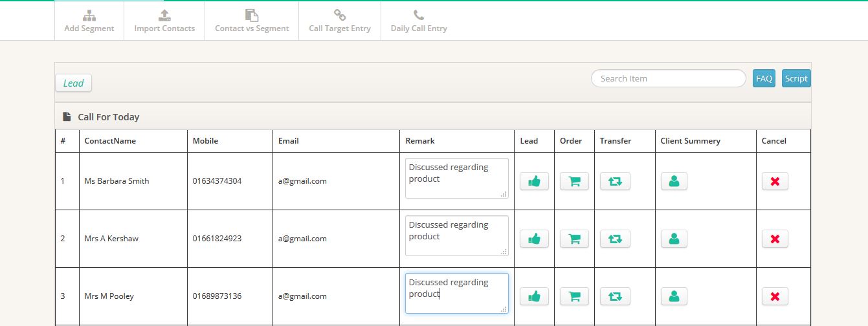Viewport: 868px width, 326px height.
Task: Click the Lead thumbs-up for Ms Barbara Smith
Action: 534,182
